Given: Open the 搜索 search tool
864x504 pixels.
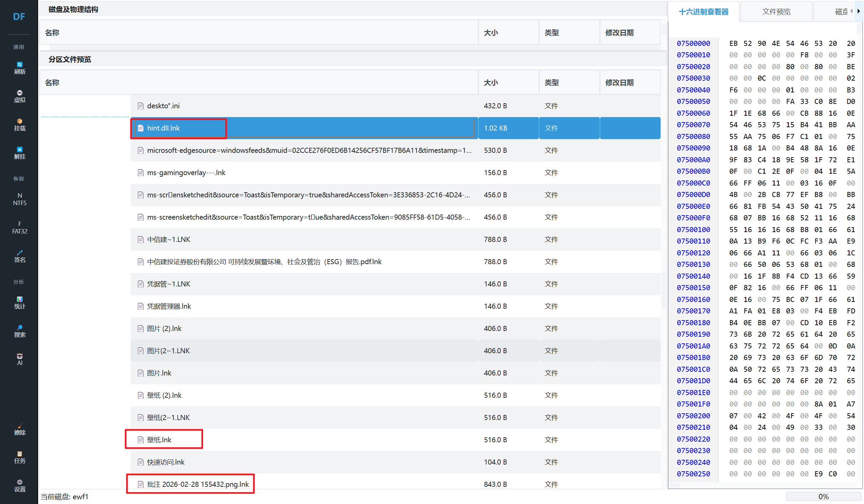Looking at the screenshot, I should pyautogui.click(x=20, y=331).
